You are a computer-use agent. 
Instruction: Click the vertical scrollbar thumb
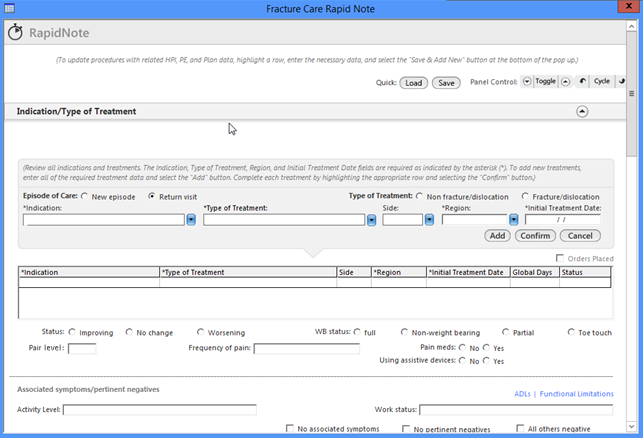[x=632, y=94]
